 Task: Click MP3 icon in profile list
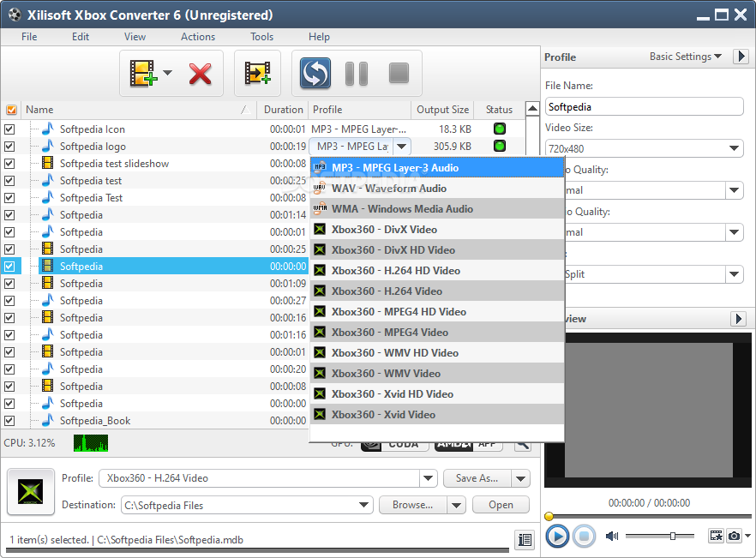point(319,167)
